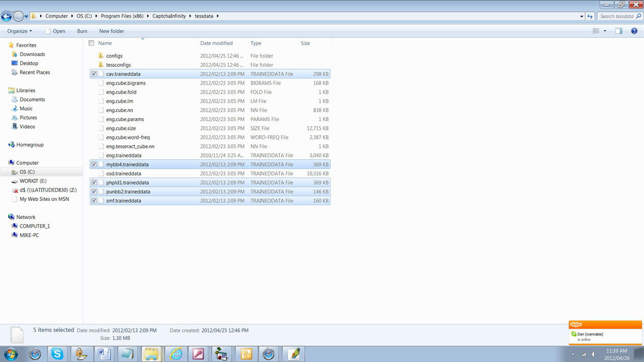
Task: Open network drive d$ (\\LATITUDED830) (Z:)
Action: coord(48,190)
